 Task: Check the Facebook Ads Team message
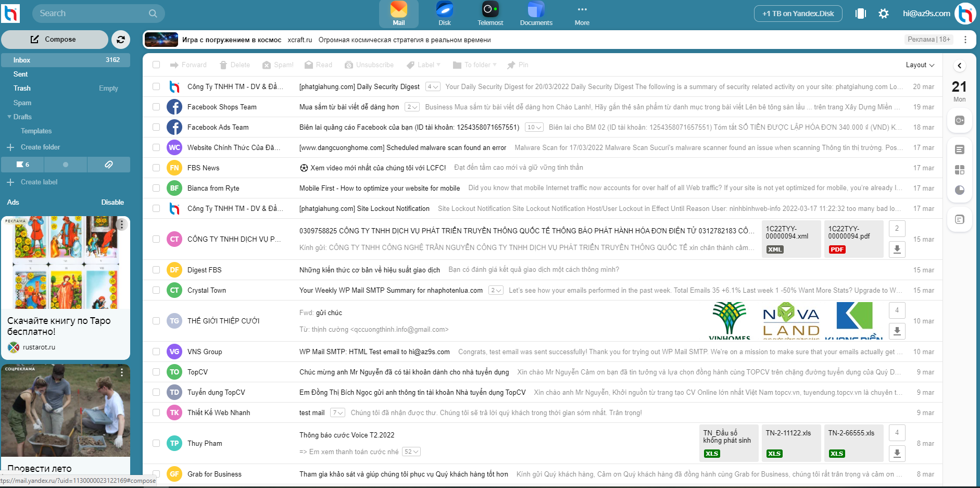pyautogui.click(x=156, y=127)
